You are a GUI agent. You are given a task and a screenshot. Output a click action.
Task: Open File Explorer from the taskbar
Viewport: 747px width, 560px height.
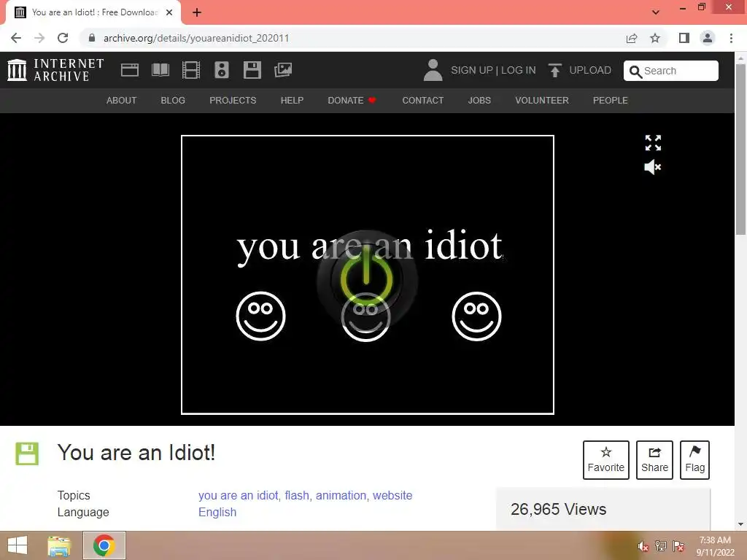tap(59, 545)
